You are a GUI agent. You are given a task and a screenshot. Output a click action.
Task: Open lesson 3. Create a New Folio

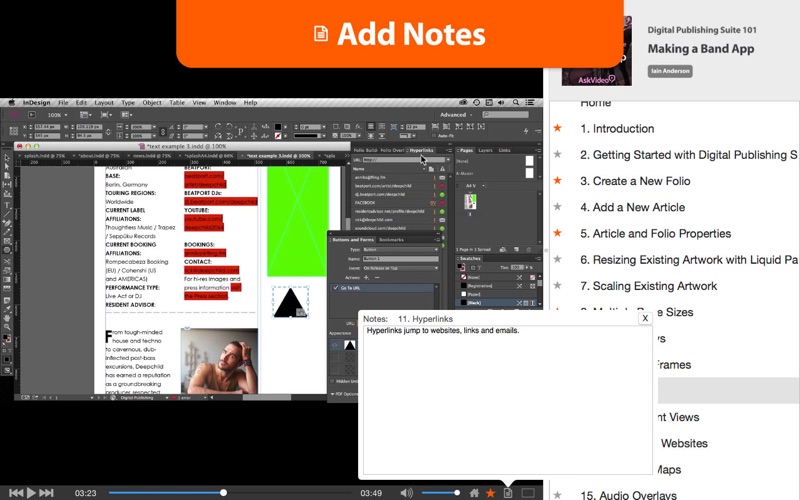click(635, 181)
